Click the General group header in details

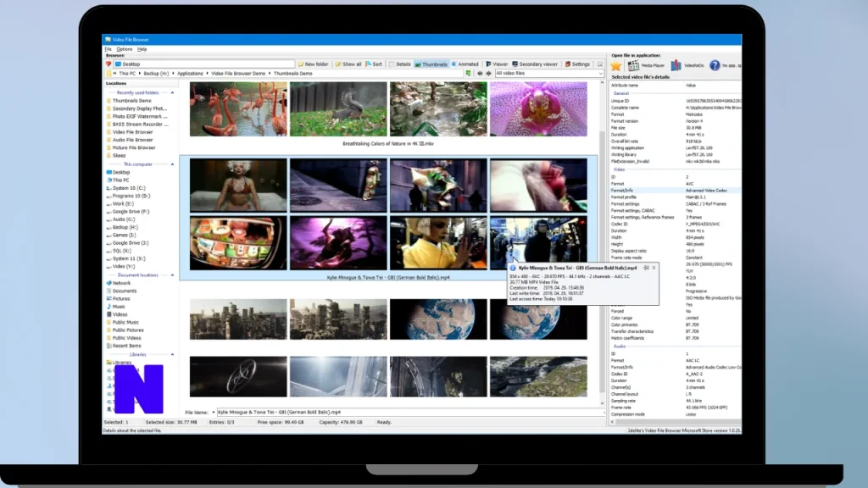[x=621, y=93]
